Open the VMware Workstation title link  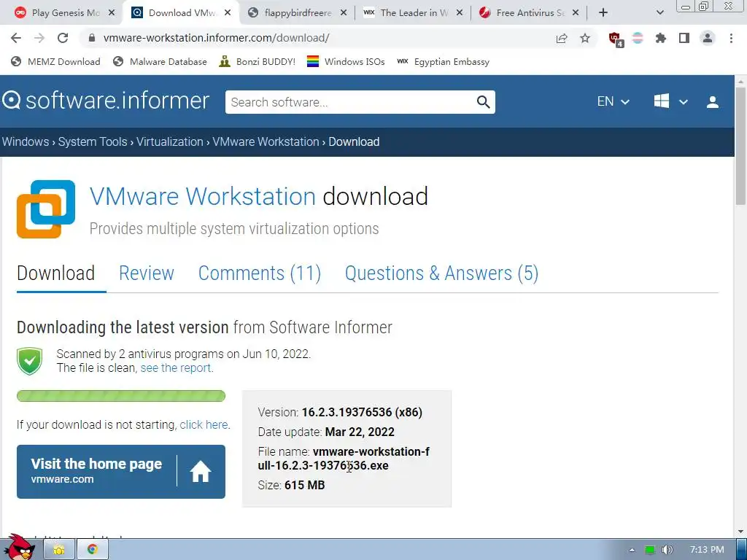click(x=203, y=196)
